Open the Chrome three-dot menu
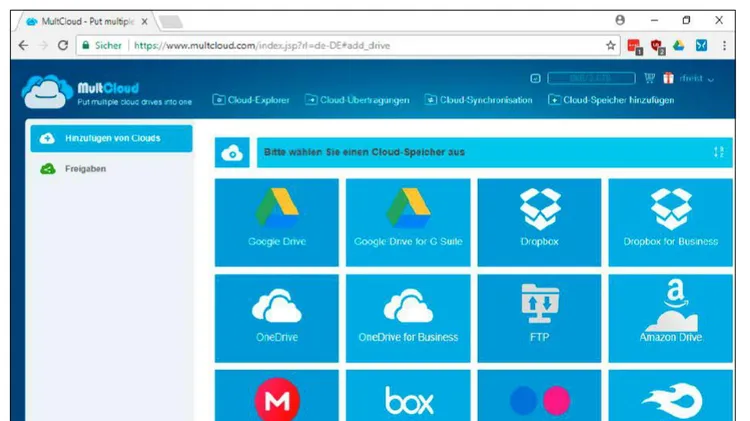 pos(724,45)
